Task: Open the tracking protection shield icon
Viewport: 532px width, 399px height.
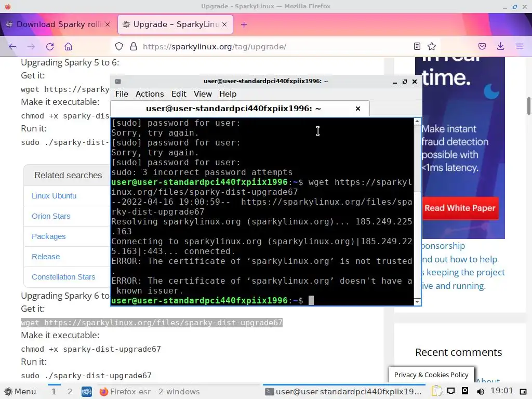Action: pyautogui.click(x=119, y=46)
